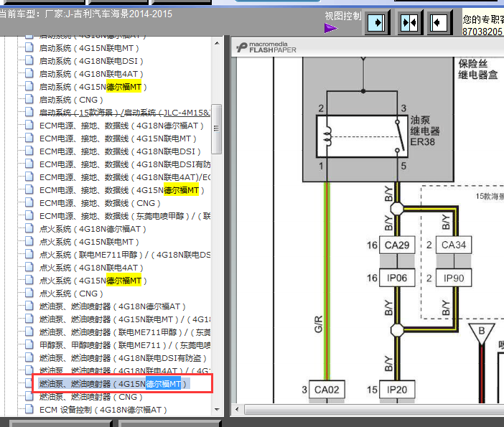Select 点火系统（4G15N联电MT）
This screenshot has width=504, height=427.
pos(89,242)
